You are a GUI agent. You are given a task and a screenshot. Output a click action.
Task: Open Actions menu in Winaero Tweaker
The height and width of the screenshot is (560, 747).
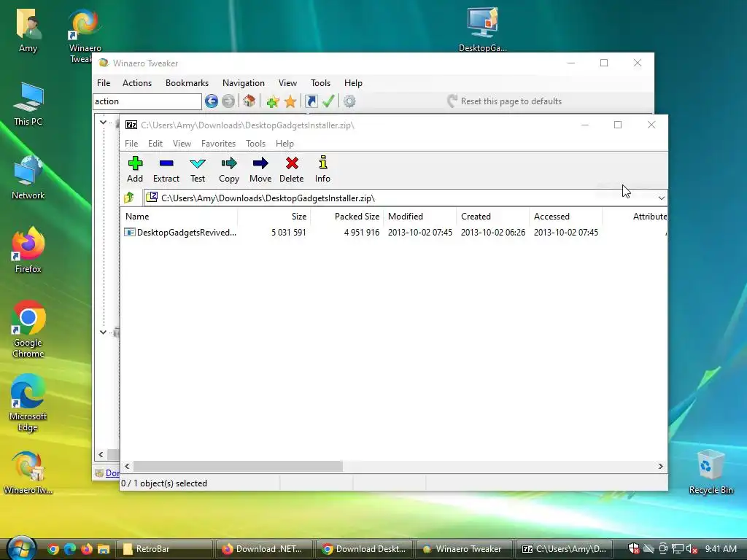click(x=136, y=83)
